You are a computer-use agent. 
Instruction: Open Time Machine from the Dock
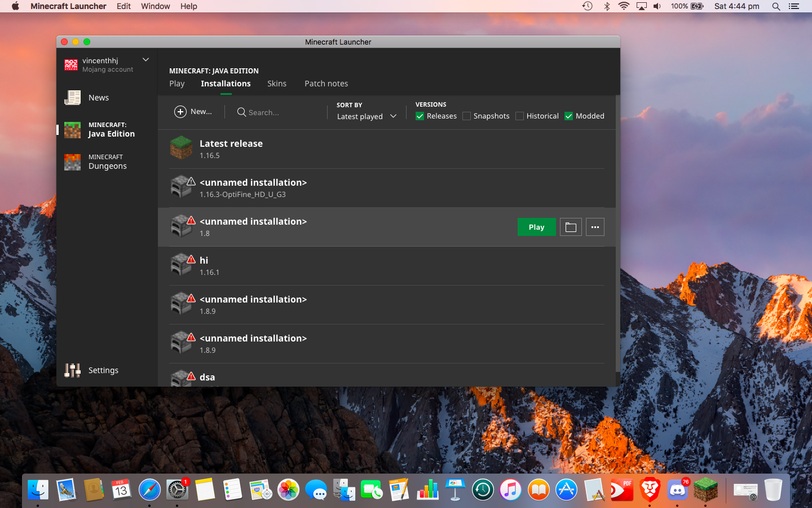coord(483,489)
